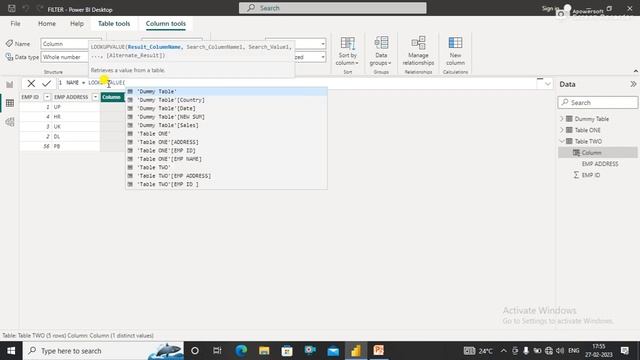Viewport: 640px width, 360px height.
Task: Open EMP ADDRESS column filter dropdown
Action: (x=95, y=97)
